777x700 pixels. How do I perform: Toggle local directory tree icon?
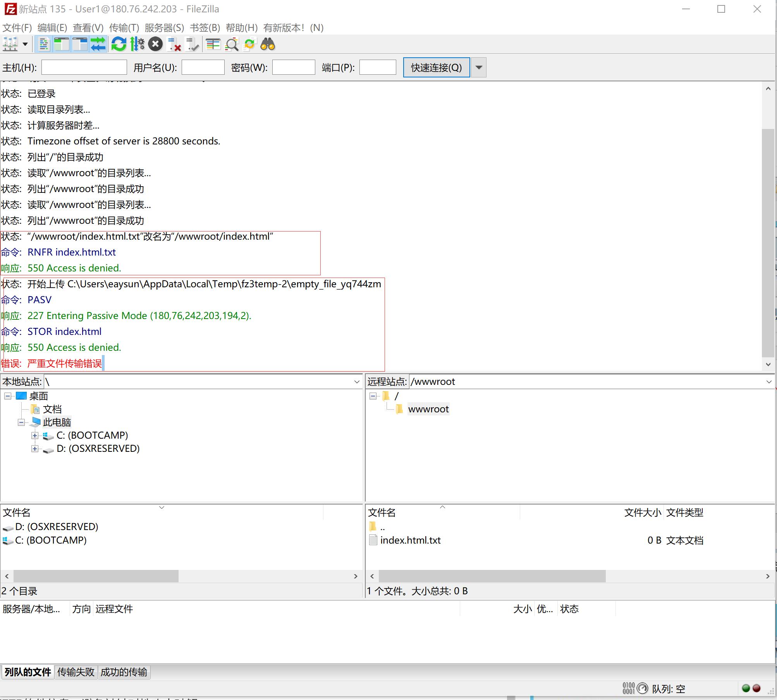(x=61, y=45)
